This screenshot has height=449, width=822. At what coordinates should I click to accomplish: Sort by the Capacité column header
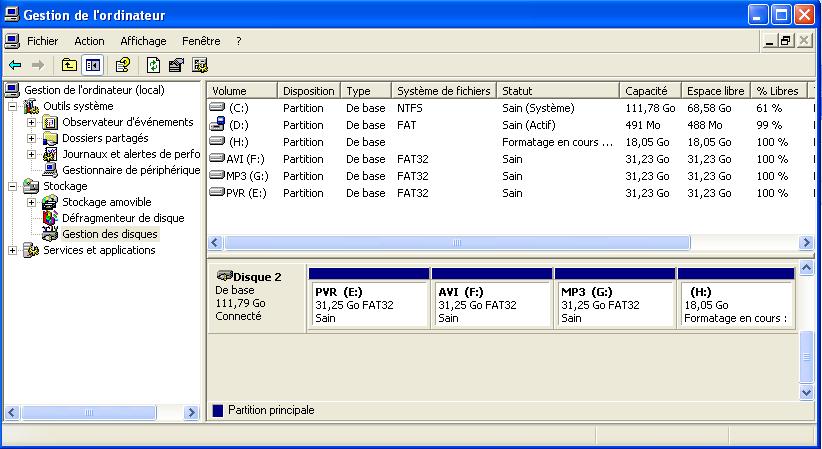click(x=650, y=91)
